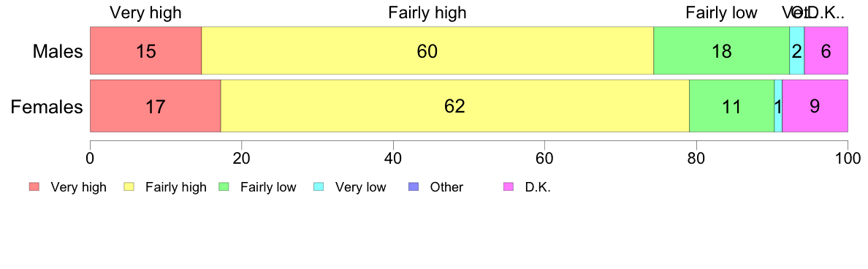
Task: Click the magenta D.K. legend swatch
Action: point(509,187)
